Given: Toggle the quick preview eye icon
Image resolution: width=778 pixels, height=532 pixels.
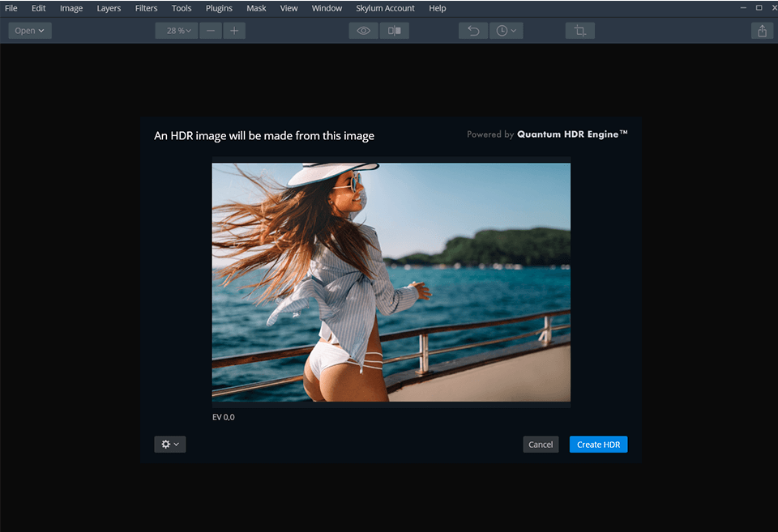Looking at the screenshot, I should click(362, 30).
